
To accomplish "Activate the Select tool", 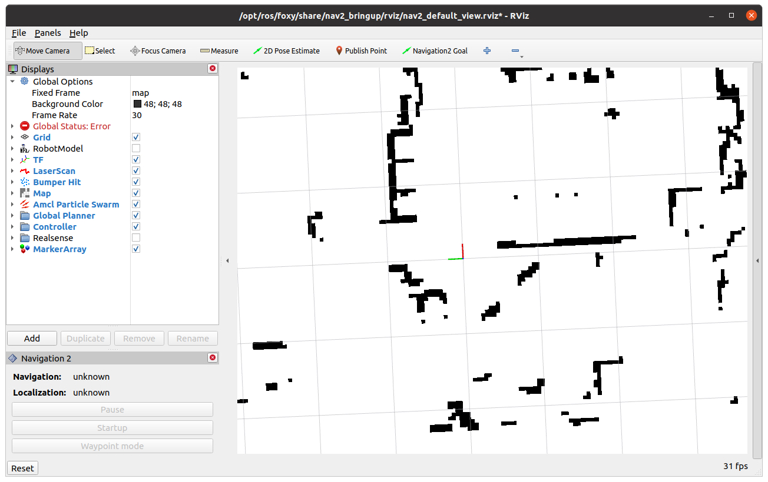I will click(x=100, y=51).
